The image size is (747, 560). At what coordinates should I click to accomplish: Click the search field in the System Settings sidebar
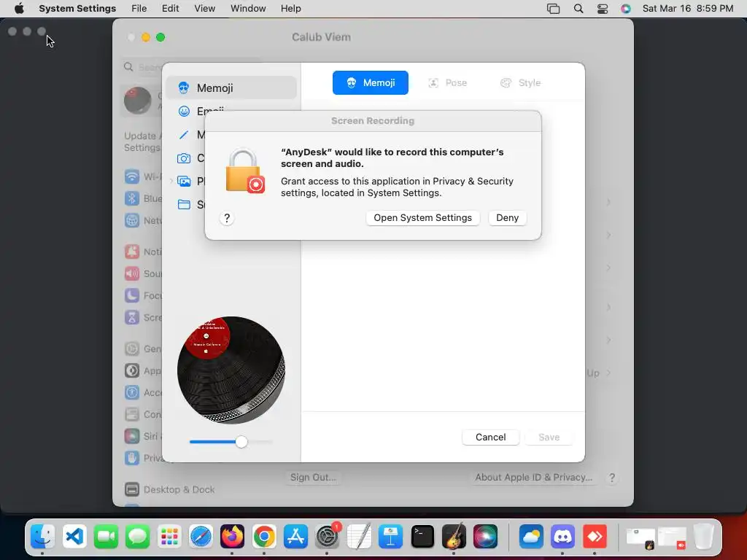142,67
